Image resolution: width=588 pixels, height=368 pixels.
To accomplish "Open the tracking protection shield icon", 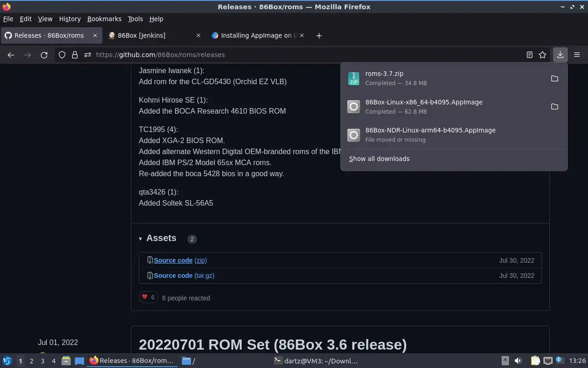I will click(62, 55).
